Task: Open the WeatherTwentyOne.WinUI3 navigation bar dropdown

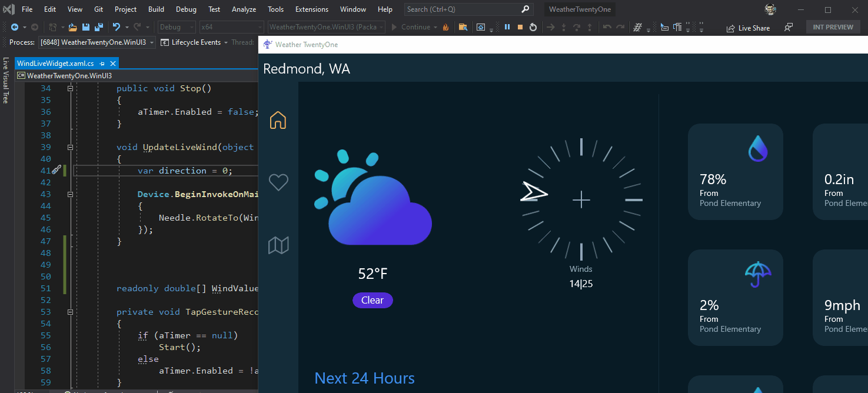Action: 137,75
